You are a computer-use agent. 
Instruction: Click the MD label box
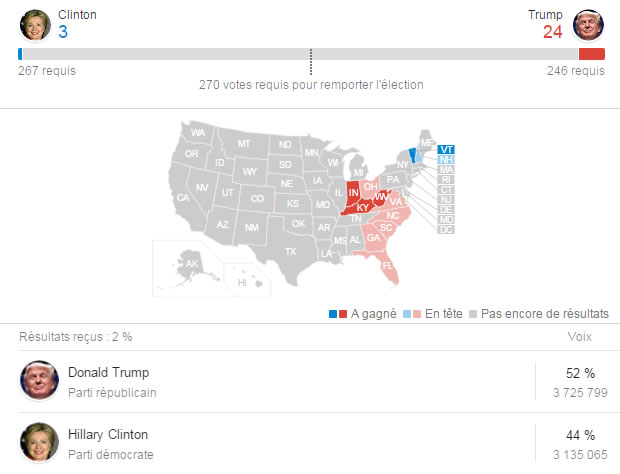[x=446, y=220]
